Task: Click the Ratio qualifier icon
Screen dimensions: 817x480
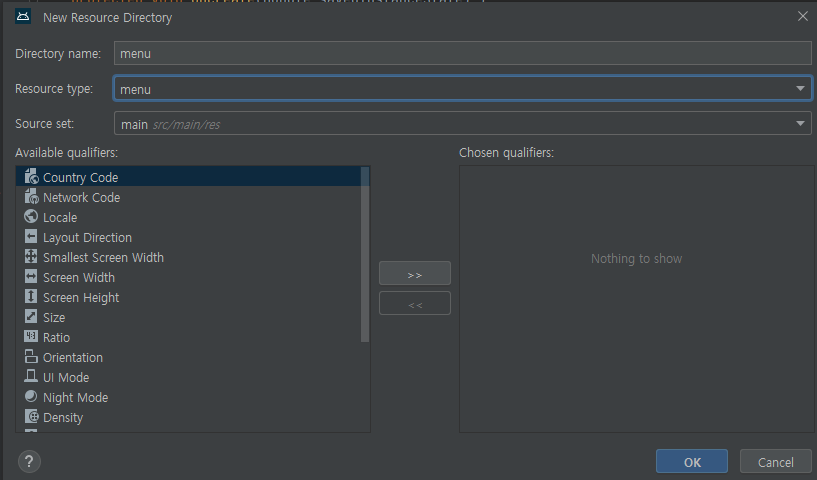Action: 31,336
